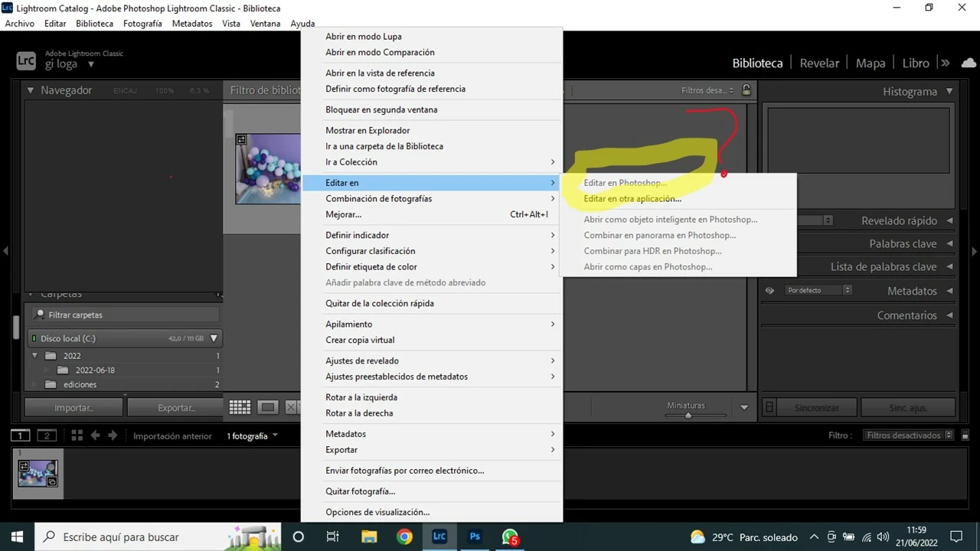Click the Sincronizar button
980x551 pixels.
pos(817,408)
